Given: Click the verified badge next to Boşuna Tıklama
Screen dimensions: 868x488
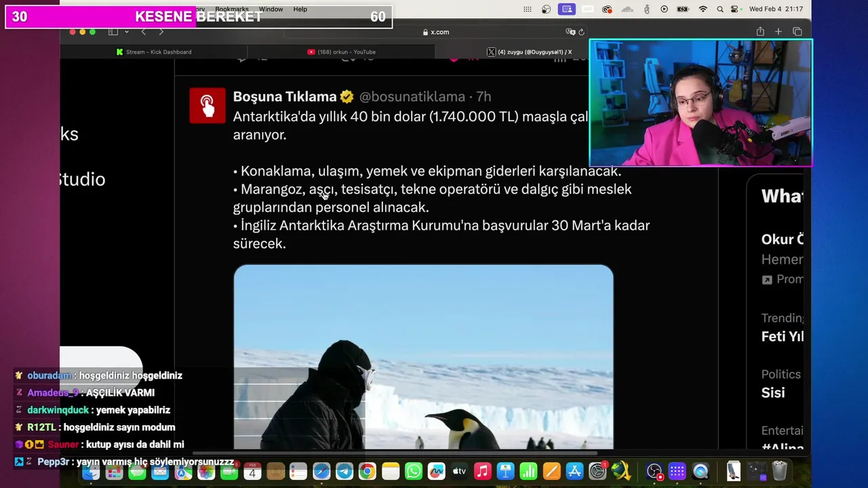Looking at the screenshot, I should point(347,97).
